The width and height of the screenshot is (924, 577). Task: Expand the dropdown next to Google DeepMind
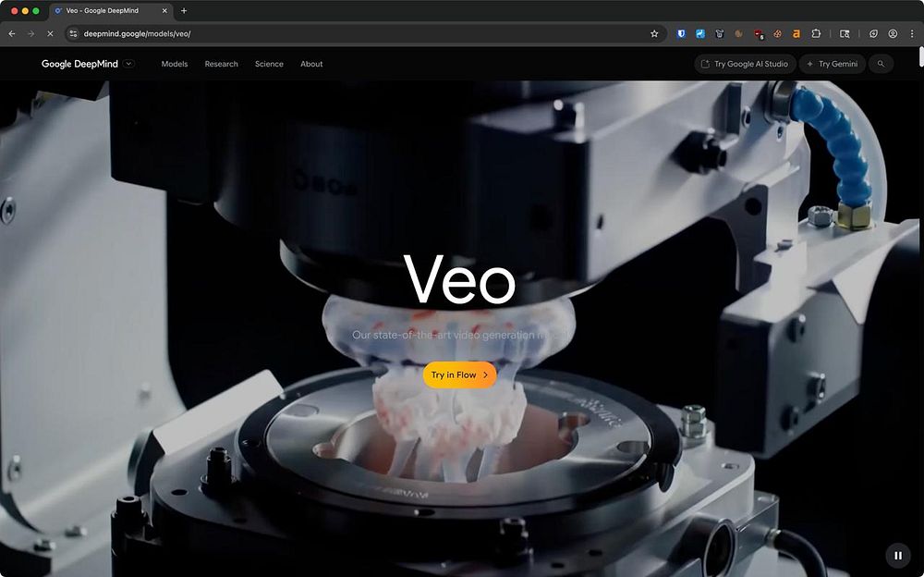click(x=129, y=64)
